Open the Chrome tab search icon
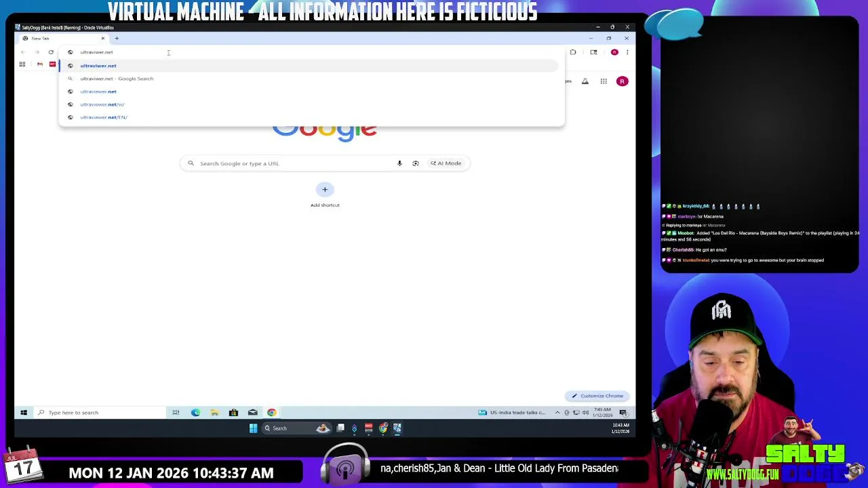Image resolution: width=868 pixels, height=488 pixels. pyautogui.click(x=593, y=52)
